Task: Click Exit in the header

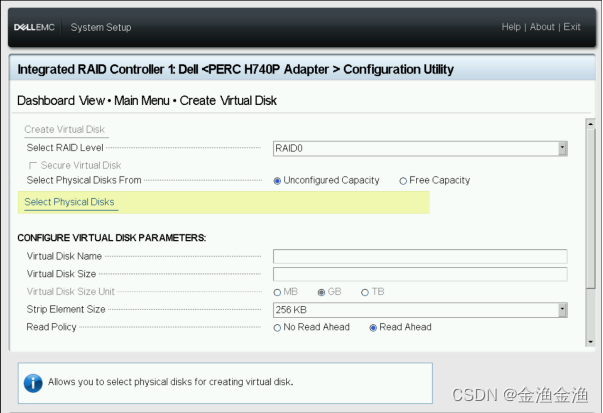Action: [x=571, y=27]
